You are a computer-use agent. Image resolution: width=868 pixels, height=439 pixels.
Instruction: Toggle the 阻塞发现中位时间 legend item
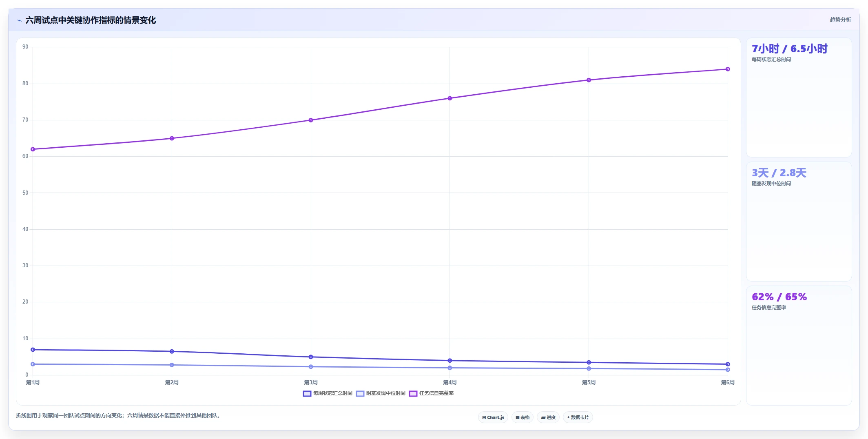tap(381, 393)
